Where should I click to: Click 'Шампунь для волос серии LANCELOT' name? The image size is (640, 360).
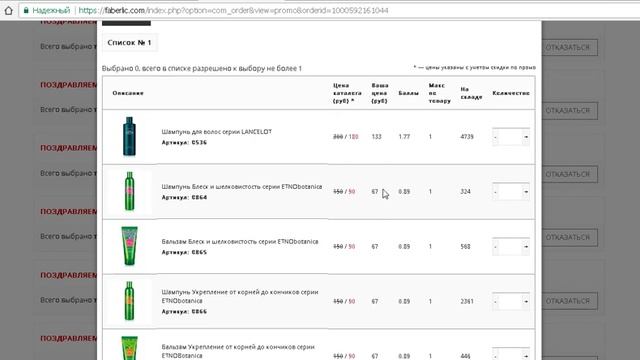point(216,131)
